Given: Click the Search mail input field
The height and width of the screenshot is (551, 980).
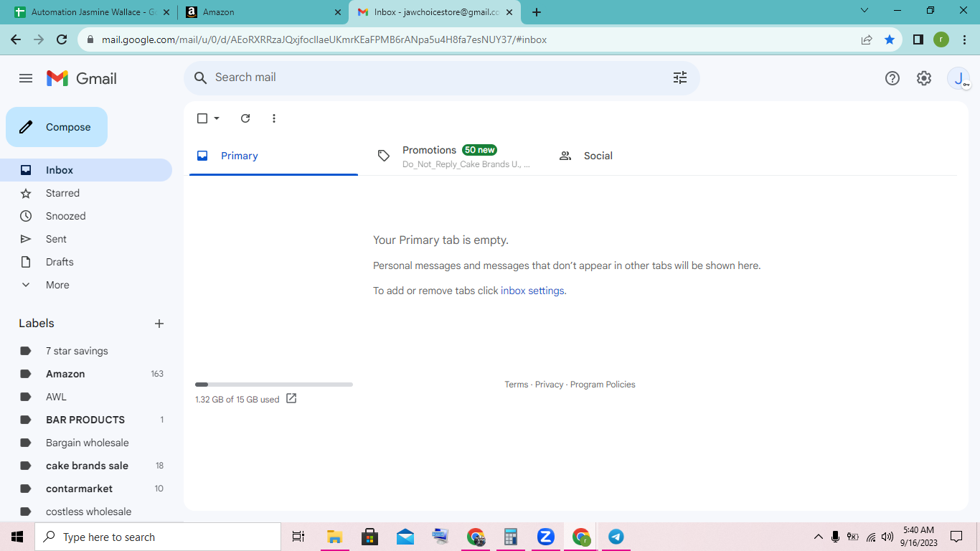Looking at the screenshot, I should click(x=440, y=77).
